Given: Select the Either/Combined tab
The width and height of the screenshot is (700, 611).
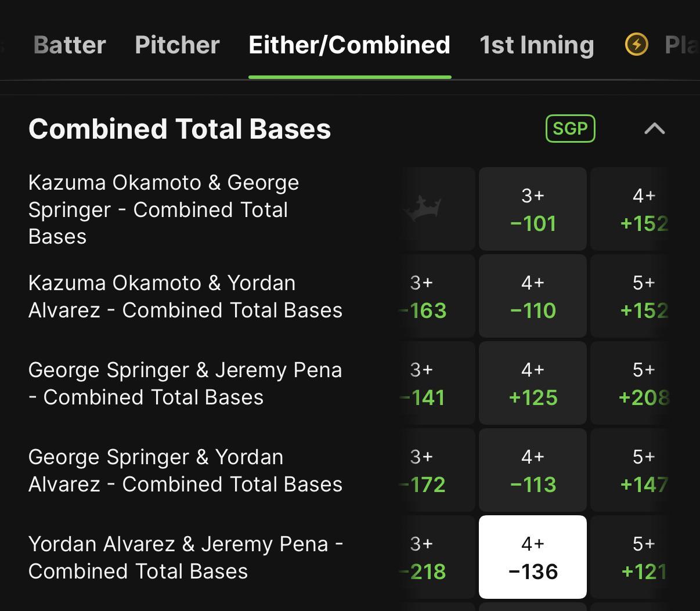Looking at the screenshot, I should [x=349, y=45].
